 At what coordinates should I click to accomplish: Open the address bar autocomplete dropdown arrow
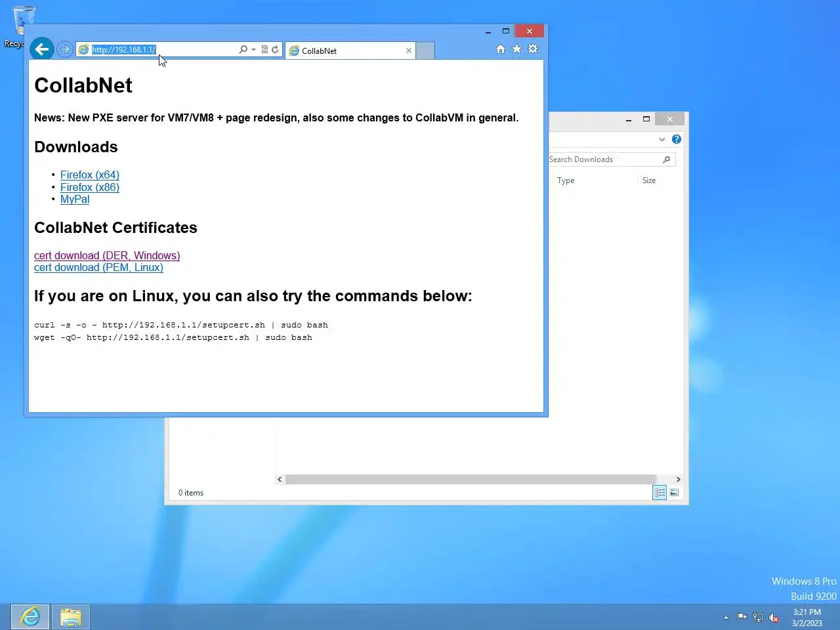click(253, 50)
